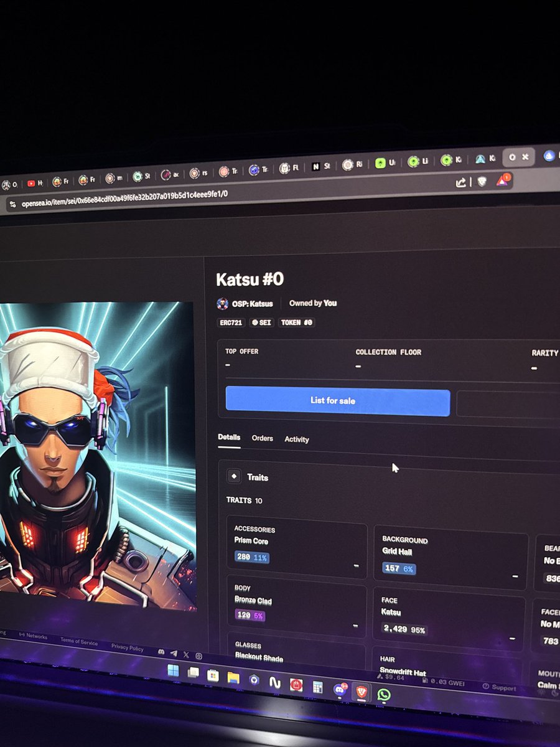Switch to the 'ac' browser tab
The height and width of the screenshot is (747, 560).
[x=170, y=175]
